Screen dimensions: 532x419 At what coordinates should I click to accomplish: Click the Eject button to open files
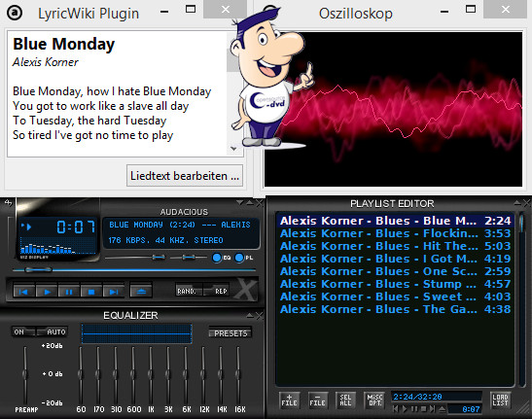pos(141,292)
